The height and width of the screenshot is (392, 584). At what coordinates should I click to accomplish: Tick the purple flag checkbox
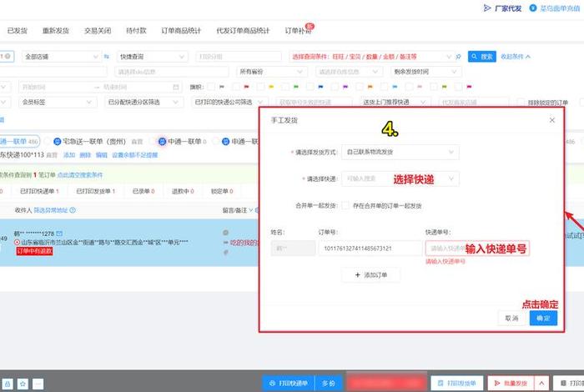335,87
